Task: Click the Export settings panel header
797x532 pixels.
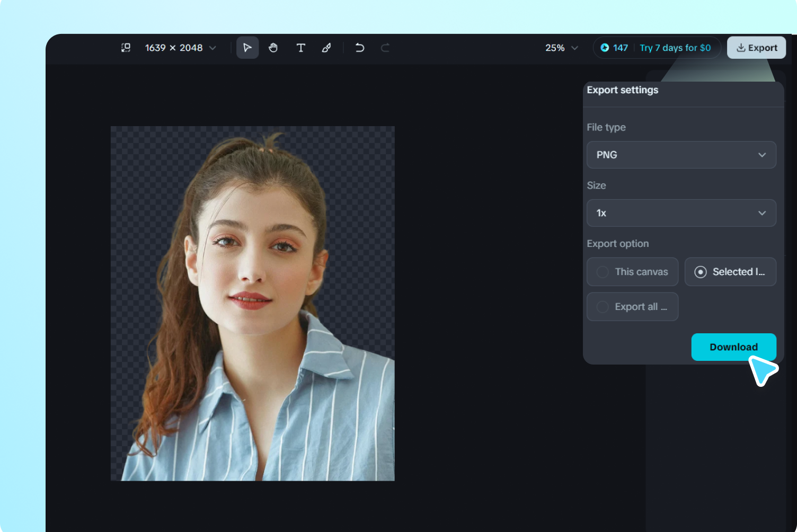Action: coord(622,90)
